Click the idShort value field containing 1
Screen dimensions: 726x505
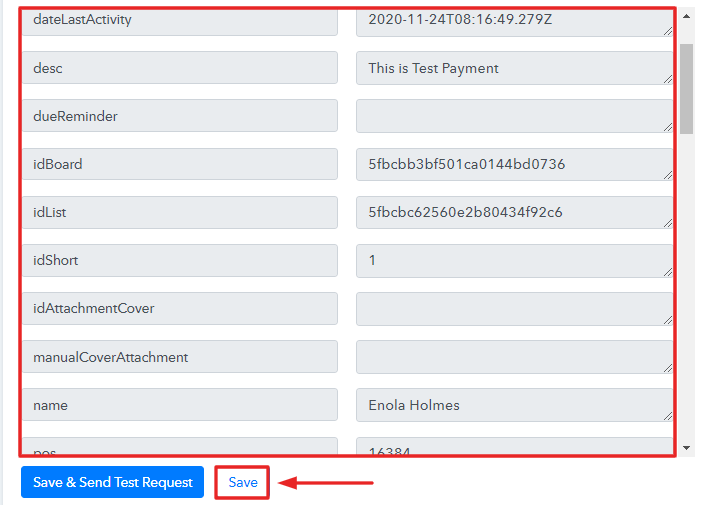point(514,261)
